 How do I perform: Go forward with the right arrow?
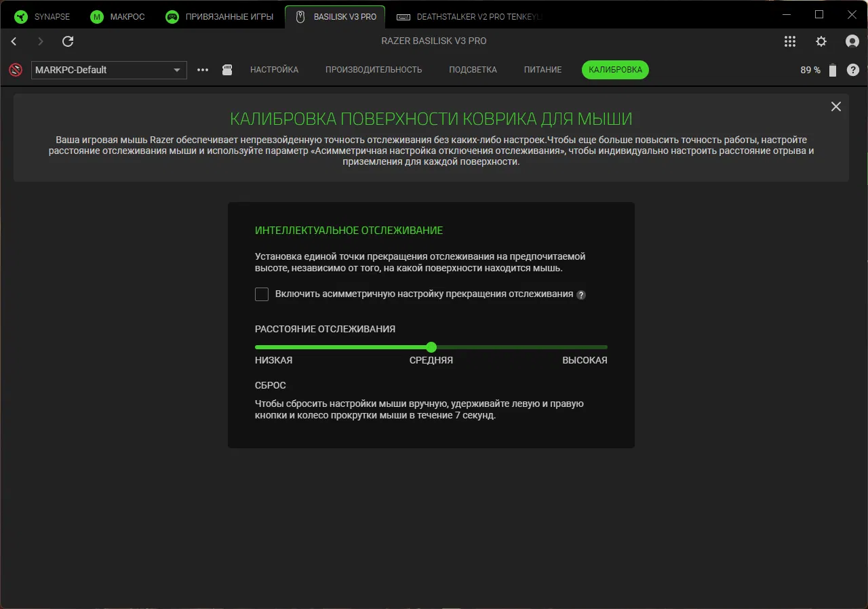click(x=41, y=41)
